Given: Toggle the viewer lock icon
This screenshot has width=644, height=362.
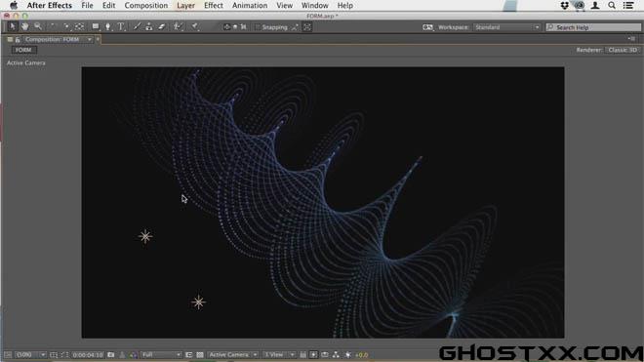Looking at the screenshot, I should [x=18, y=40].
